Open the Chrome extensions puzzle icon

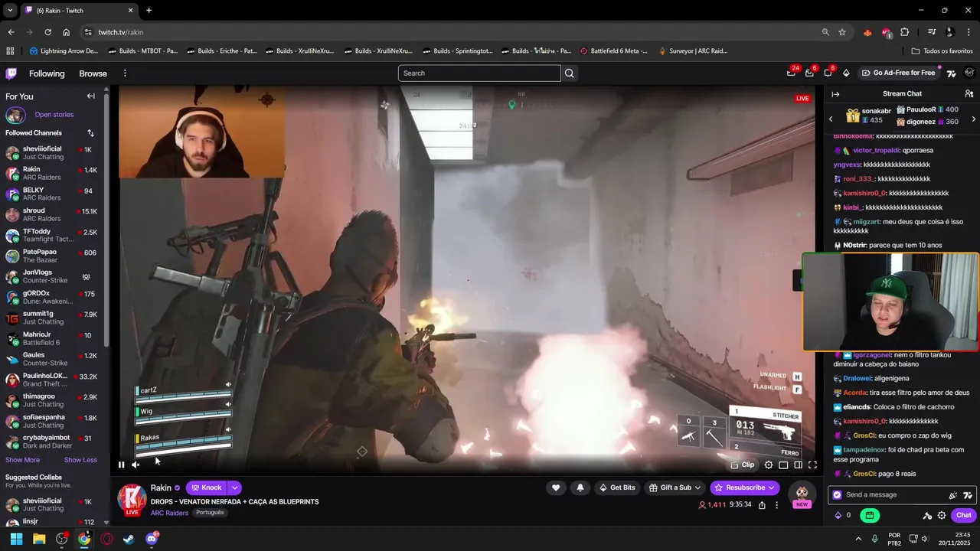click(905, 32)
